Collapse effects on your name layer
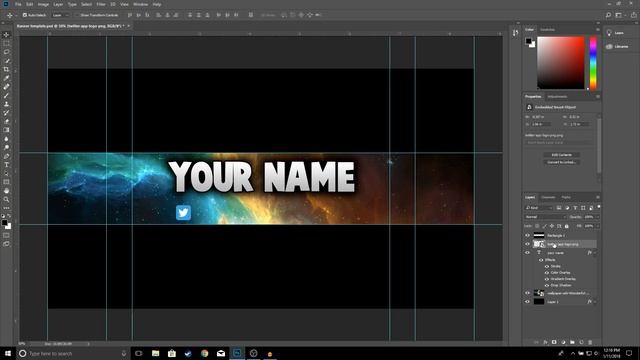The width and height of the screenshot is (640, 360). [x=595, y=253]
